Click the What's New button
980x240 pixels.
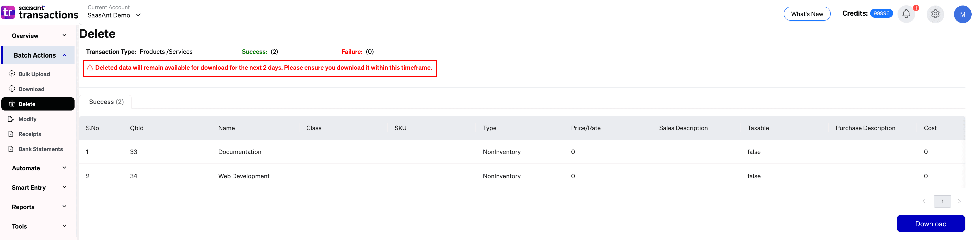(x=806, y=14)
